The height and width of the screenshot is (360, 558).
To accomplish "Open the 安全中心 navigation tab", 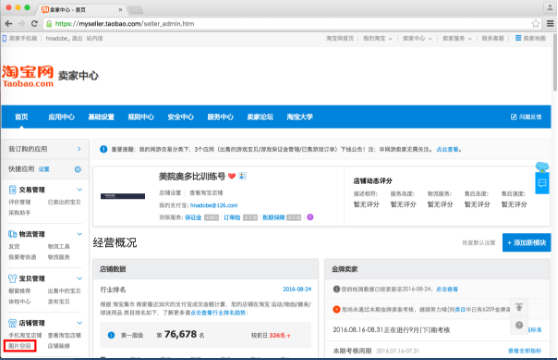I will pos(180,117).
